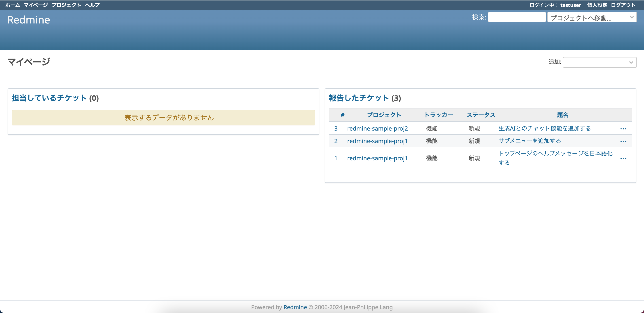Open 担当しているチケット heading link
Viewport: 644px width, 313px height.
49,98
